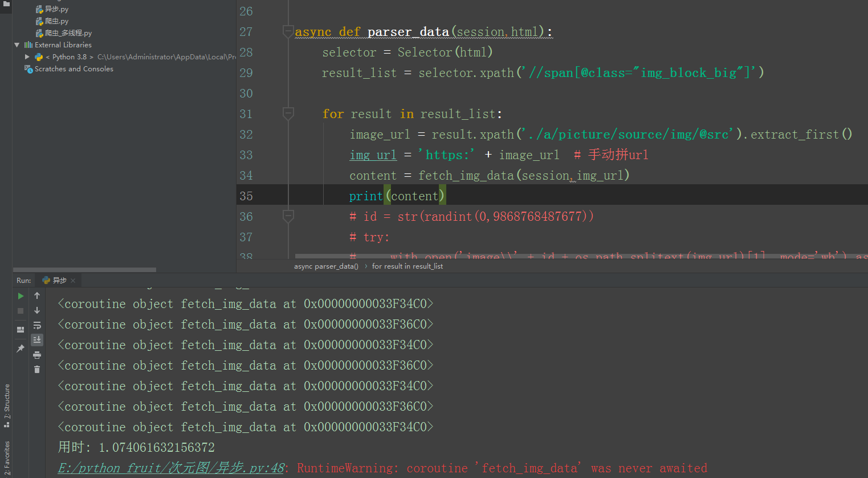Click the file icon beside 爬虫.py

(x=39, y=21)
